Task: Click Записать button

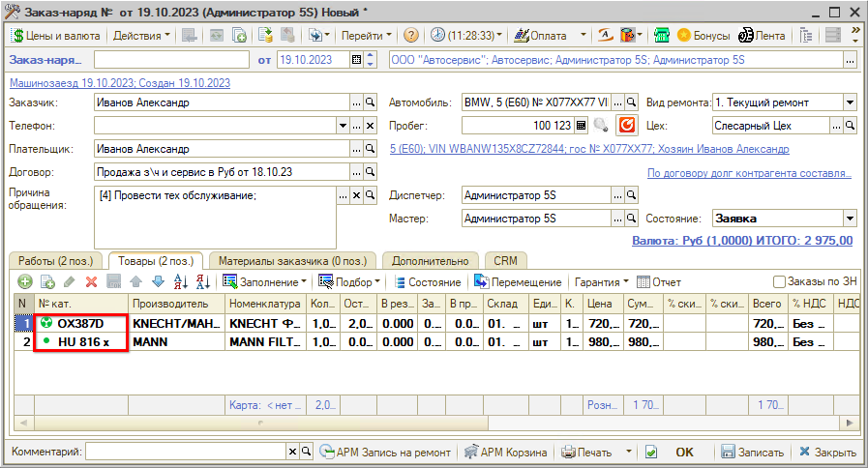Action: [752, 452]
